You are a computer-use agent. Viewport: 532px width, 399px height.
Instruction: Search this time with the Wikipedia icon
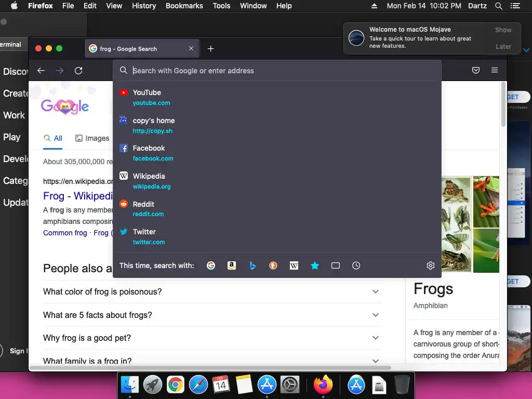click(294, 265)
